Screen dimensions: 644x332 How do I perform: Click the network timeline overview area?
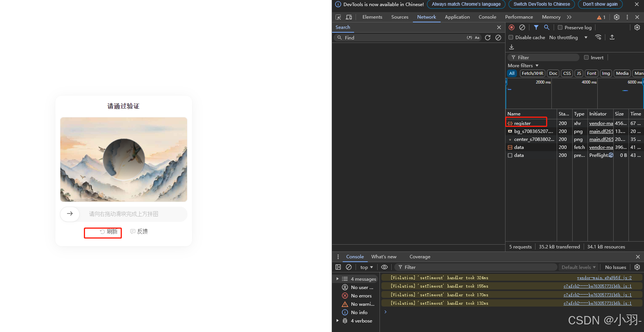(575, 93)
